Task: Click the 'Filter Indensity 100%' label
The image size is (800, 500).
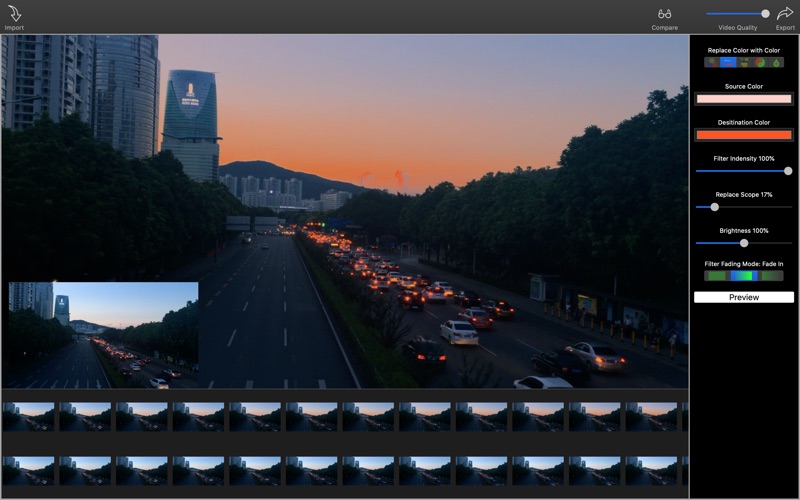Action: (x=744, y=159)
